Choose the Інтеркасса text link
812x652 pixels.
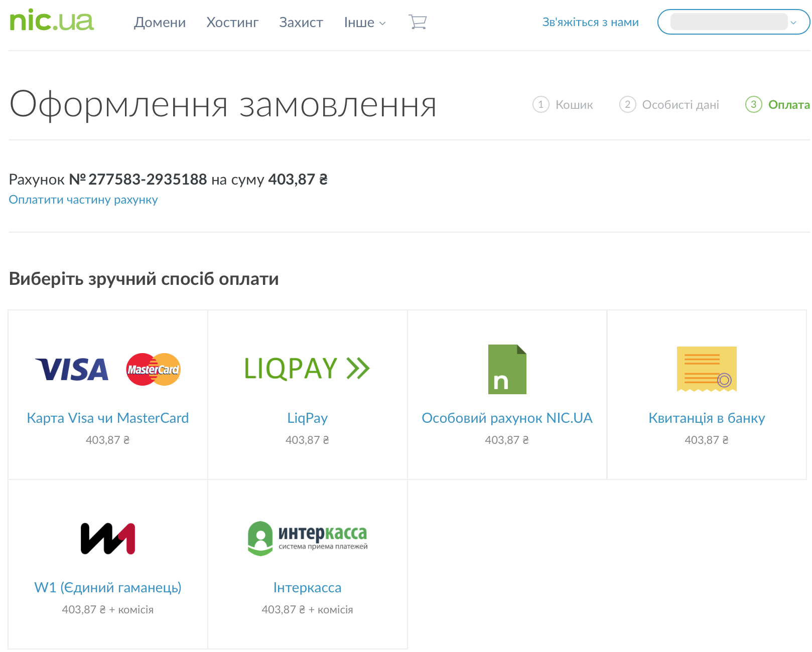pos(308,587)
